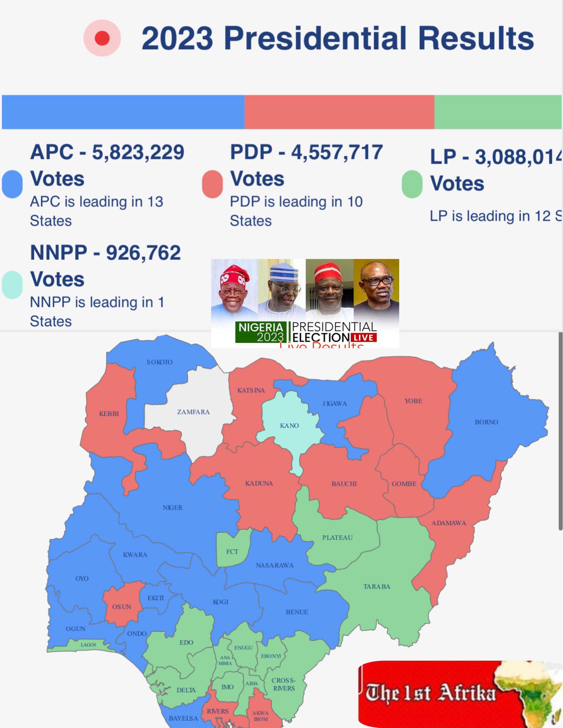Viewport: 563px width, 728px height.
Task: Select Osun state on the map
Action: (122, 606)
